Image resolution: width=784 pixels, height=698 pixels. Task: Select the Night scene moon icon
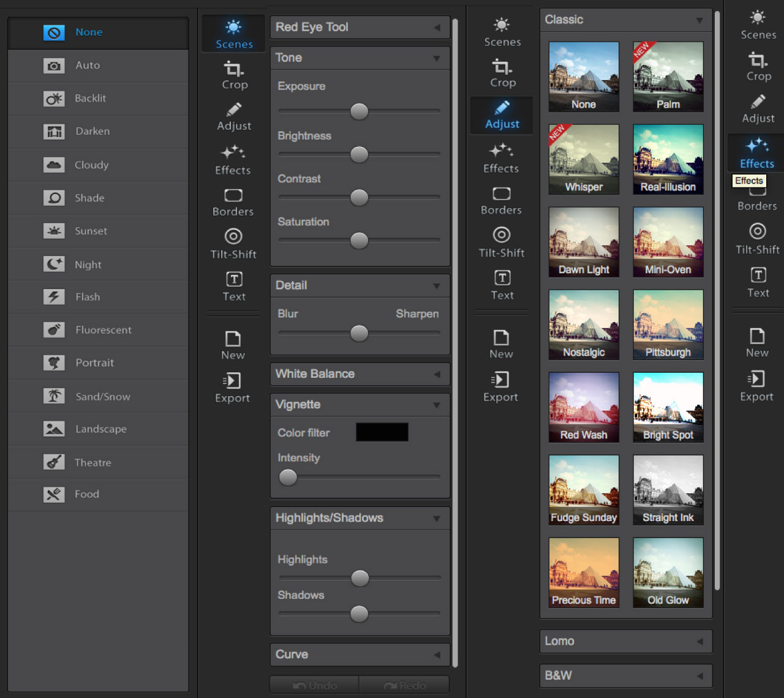pos(54,264)
